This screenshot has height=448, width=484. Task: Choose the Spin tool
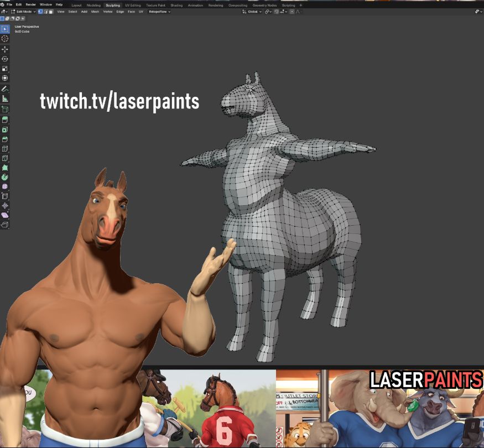tap(4, 177)
